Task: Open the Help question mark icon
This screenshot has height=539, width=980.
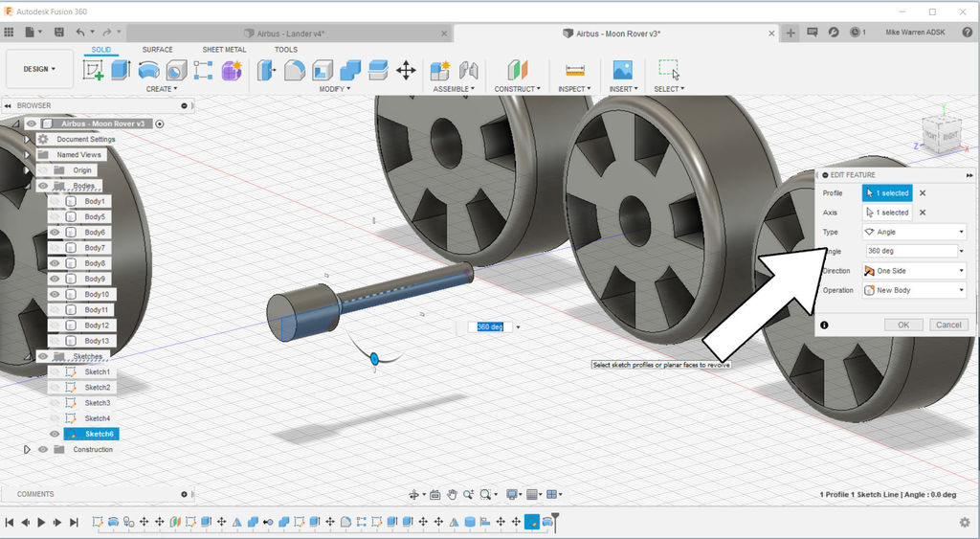Action: tap(968, 33)
